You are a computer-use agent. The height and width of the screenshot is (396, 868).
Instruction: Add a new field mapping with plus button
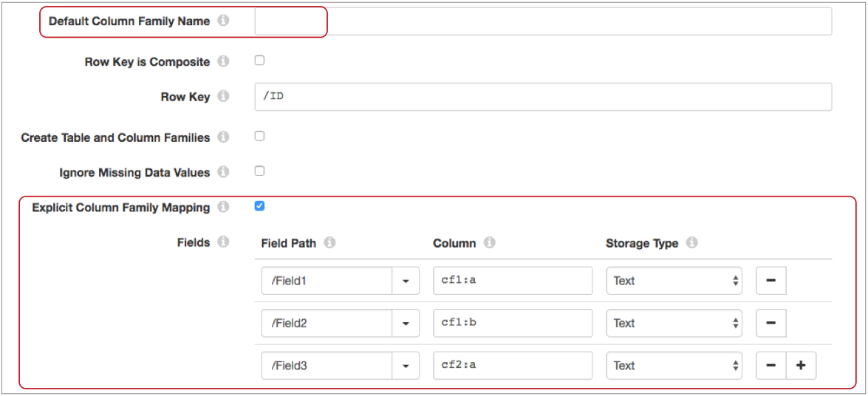tap(801, 365)
